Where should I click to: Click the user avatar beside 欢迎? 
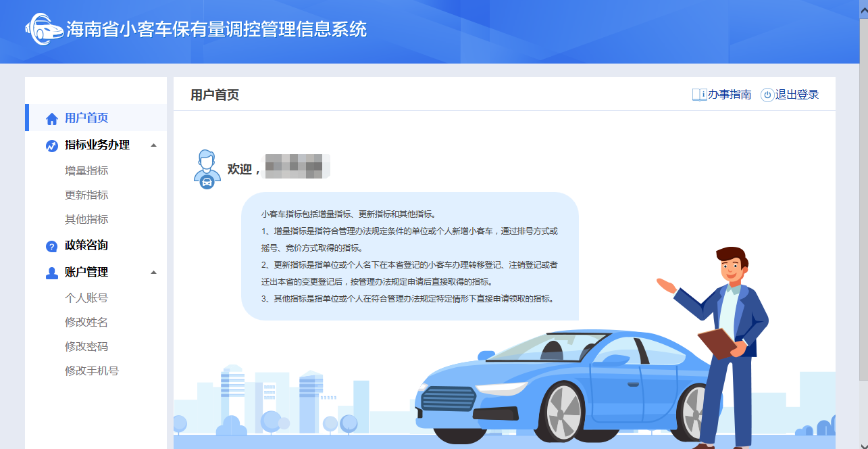point(207,169)
